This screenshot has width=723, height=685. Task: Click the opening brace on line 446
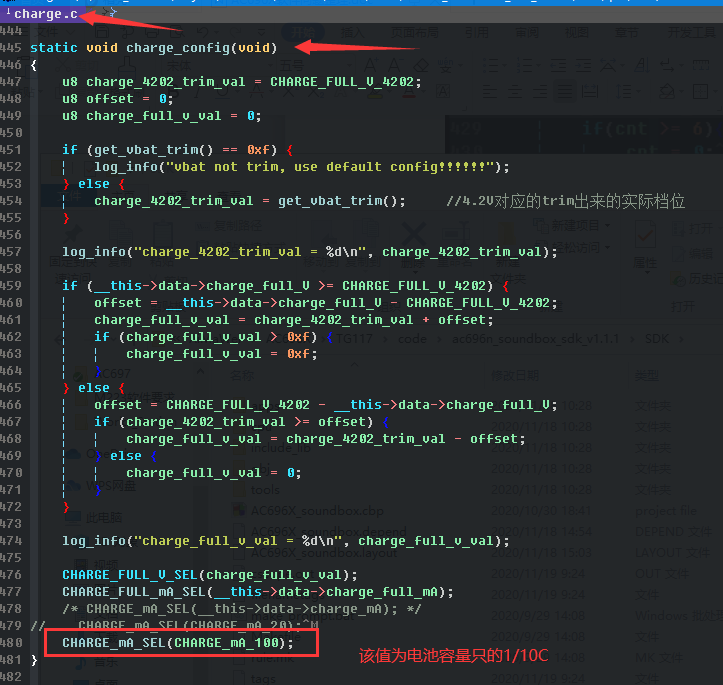(x=33, y=65)
